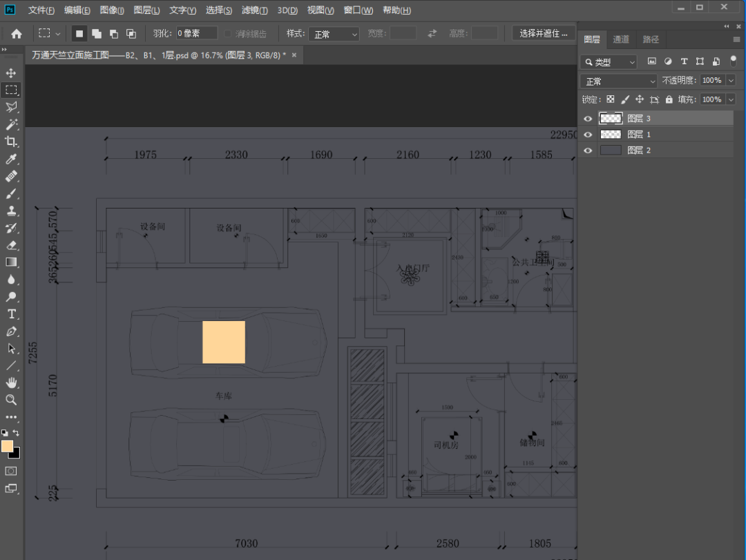
Task: Swap foreground and background colors
Action: (16, 433)
